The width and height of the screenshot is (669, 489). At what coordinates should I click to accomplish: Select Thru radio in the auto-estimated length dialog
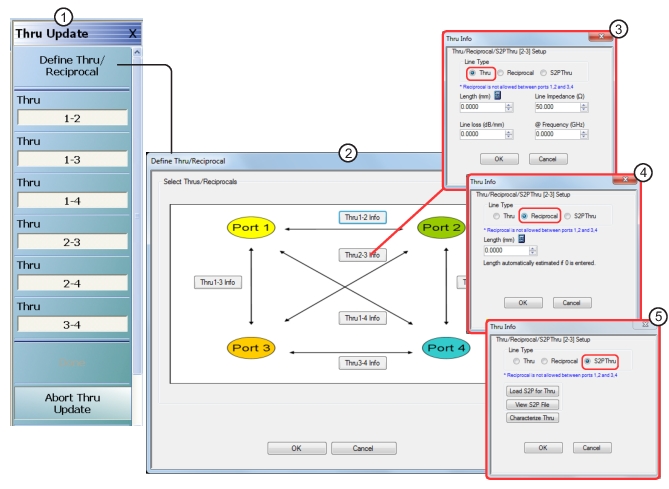pyautogui.click(x=496, y=216)
